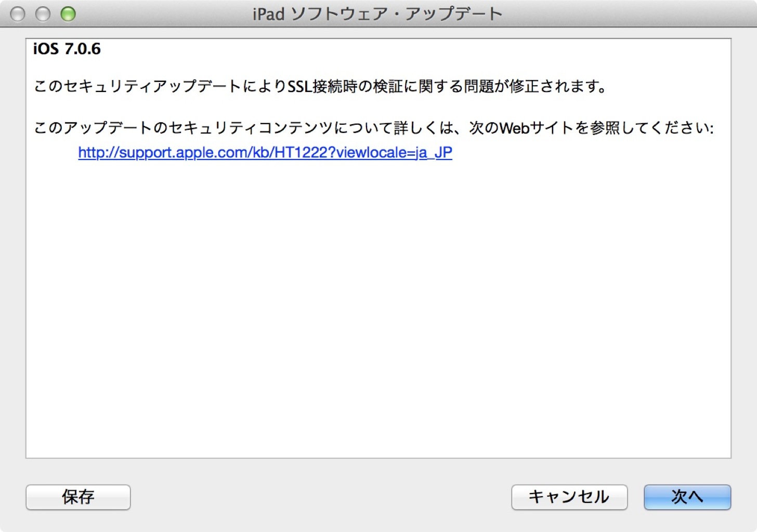Click the 次へ (Next) button

(687, 497)
